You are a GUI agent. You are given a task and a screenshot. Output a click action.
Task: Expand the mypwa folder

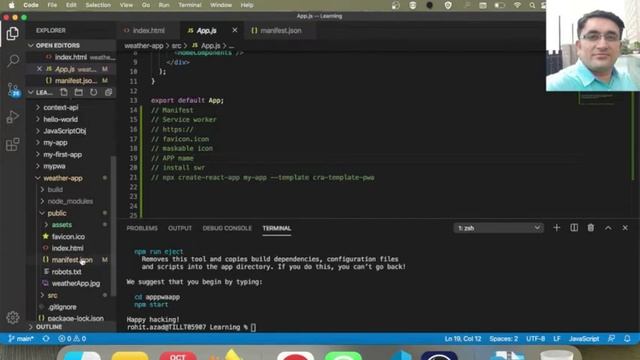(x=54, y=166)
